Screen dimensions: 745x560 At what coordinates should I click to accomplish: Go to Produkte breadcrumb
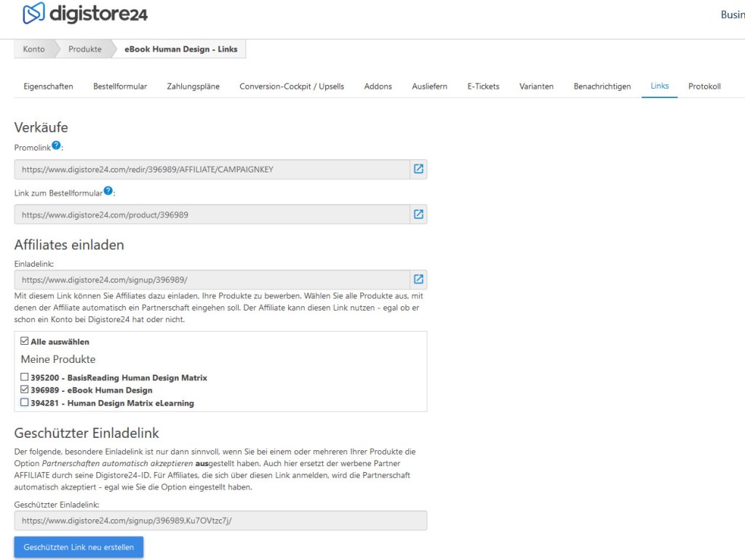click(85, 49)
